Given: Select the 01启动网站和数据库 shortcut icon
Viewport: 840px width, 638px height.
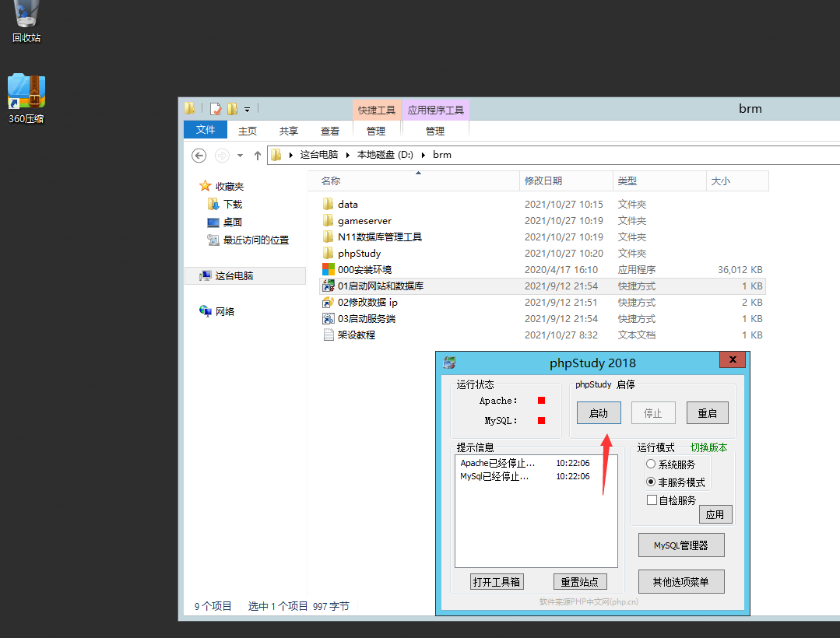Looking at the screenshot, I should 329,286.
